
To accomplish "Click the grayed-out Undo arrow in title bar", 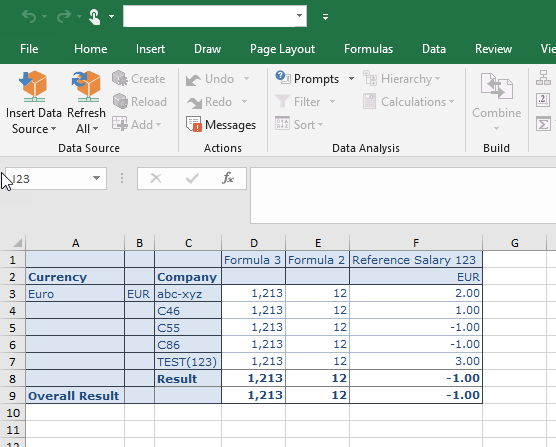I will click(29, 16).
